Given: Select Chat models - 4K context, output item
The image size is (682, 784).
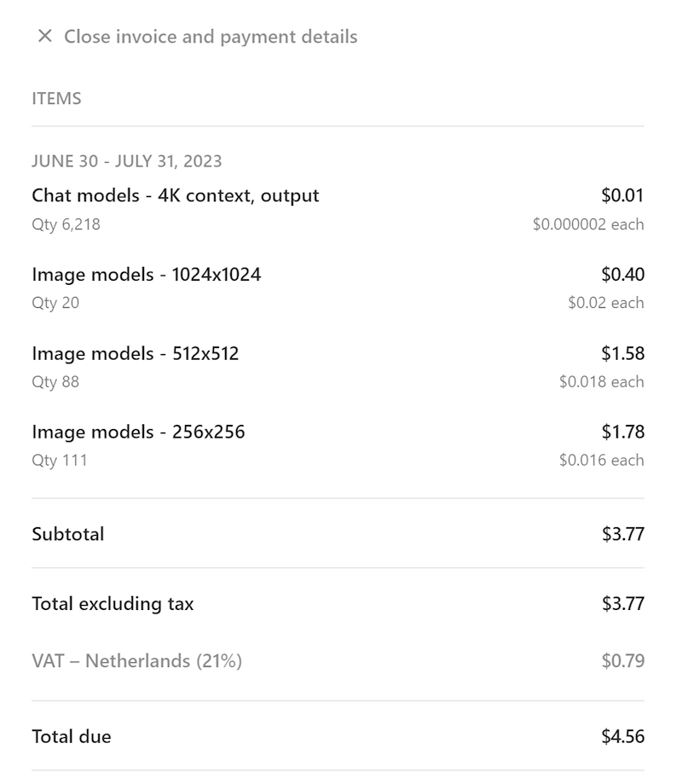Looking at the screenshot, I should (x=176, y=195).
